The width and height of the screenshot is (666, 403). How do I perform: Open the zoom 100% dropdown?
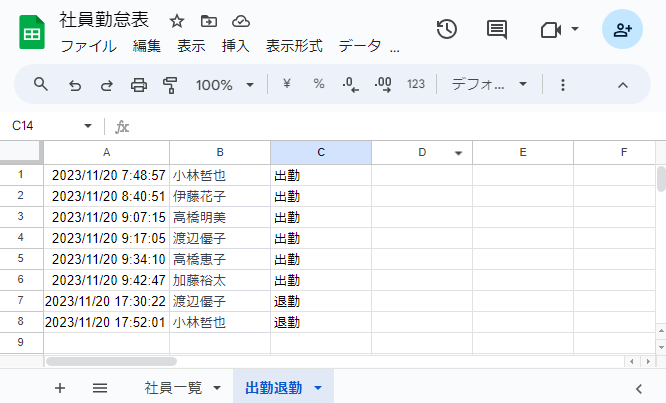click(225, 85)
